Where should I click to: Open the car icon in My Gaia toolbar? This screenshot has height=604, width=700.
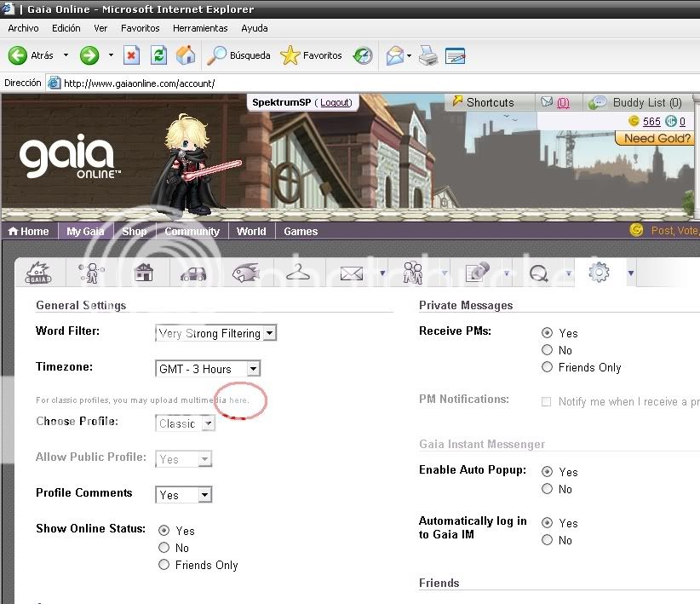[x=193, y=273]
